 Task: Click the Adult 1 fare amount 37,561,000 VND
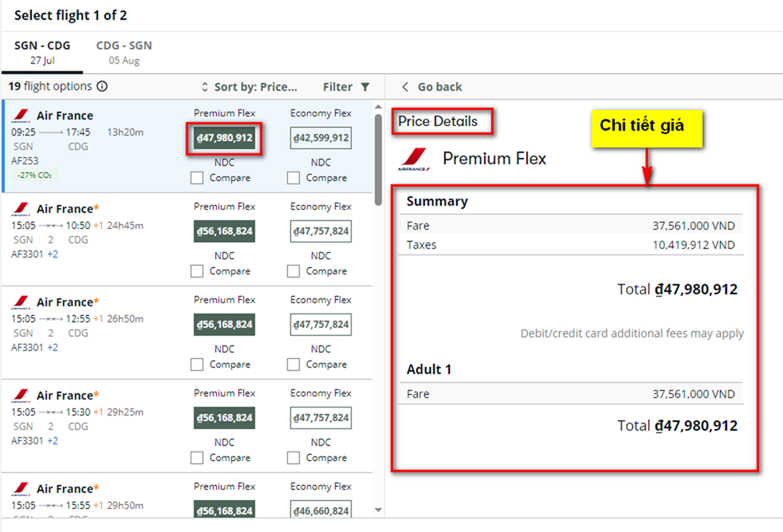(x=694, y=395)
